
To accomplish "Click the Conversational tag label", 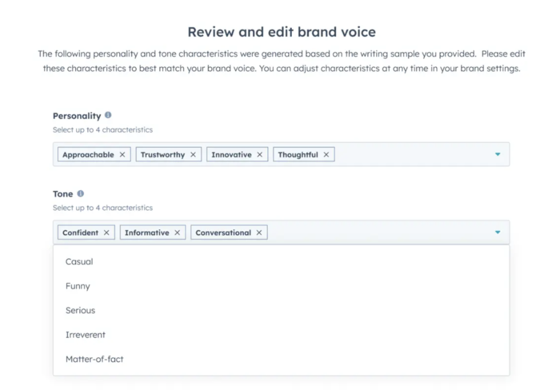I will click(x=223, y=233).
